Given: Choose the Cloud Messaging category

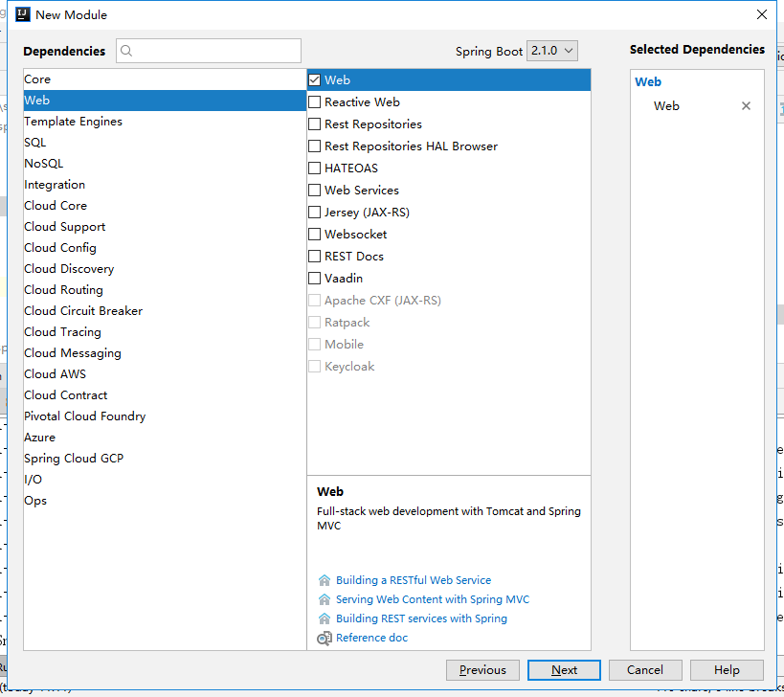Looking at the screenshot, I should click(x=165, y=353).
